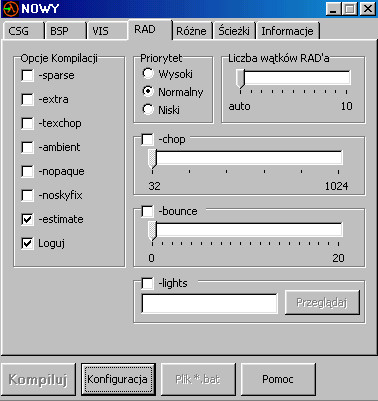Click the "auto" label under thread slider

tap(239, 106)
